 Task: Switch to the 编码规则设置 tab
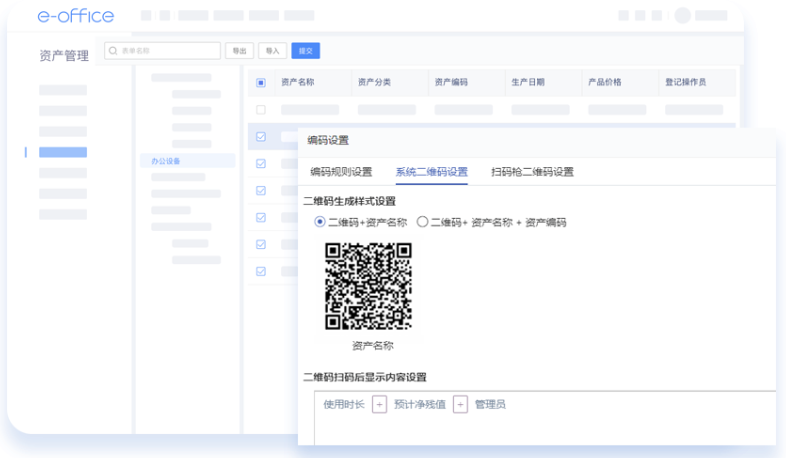coord(341,172)
